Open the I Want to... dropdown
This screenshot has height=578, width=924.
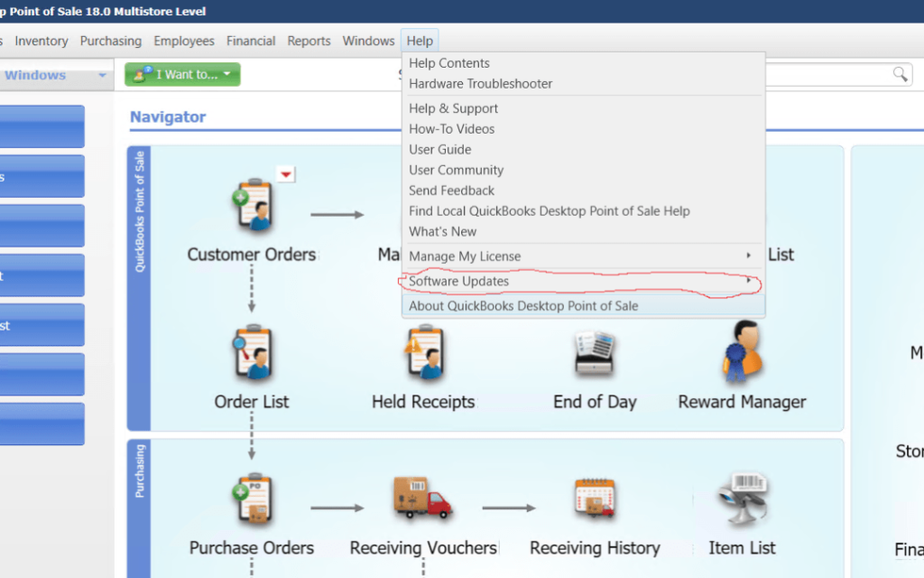tap(182, 74)
